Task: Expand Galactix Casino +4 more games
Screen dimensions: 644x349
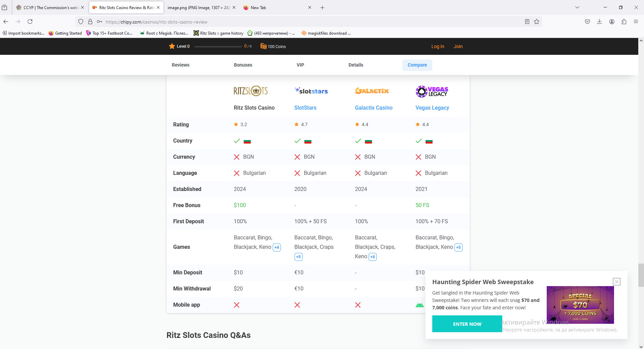Action: click(x=372, y=257)
